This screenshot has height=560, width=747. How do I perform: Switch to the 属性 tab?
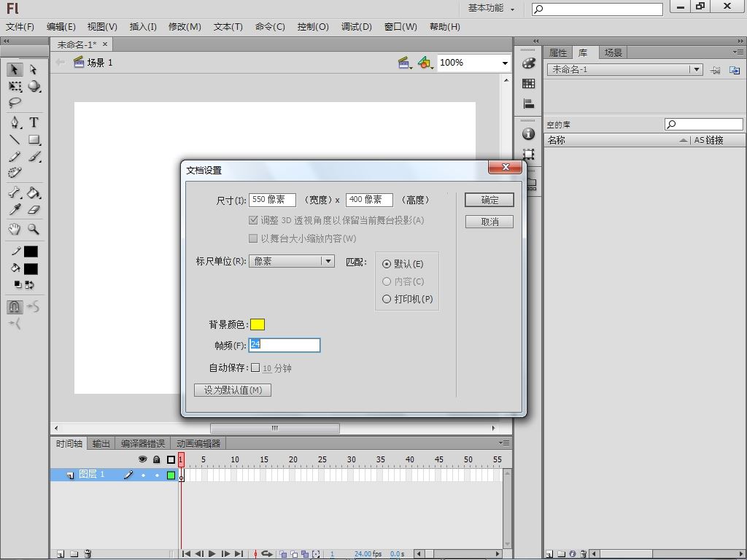(558, 52)
